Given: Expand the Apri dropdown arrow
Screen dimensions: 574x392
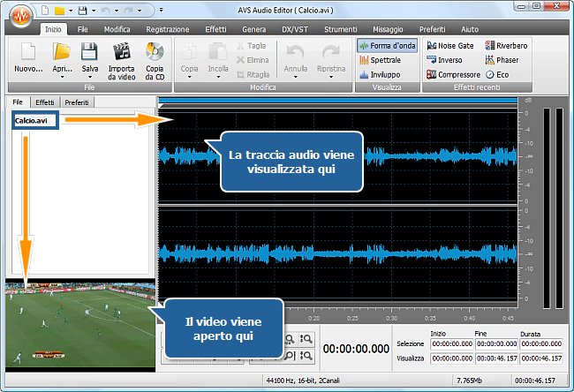Looking at the screenshot, I should tap(61, 76).
